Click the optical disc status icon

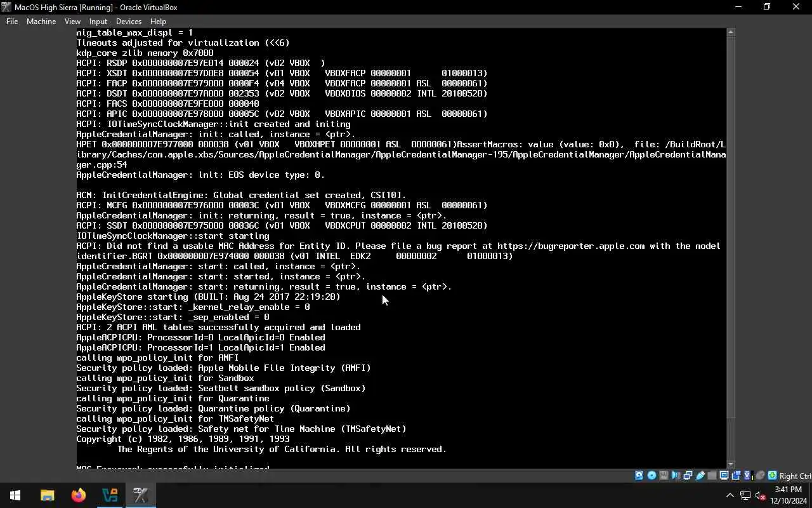[652, 476]
